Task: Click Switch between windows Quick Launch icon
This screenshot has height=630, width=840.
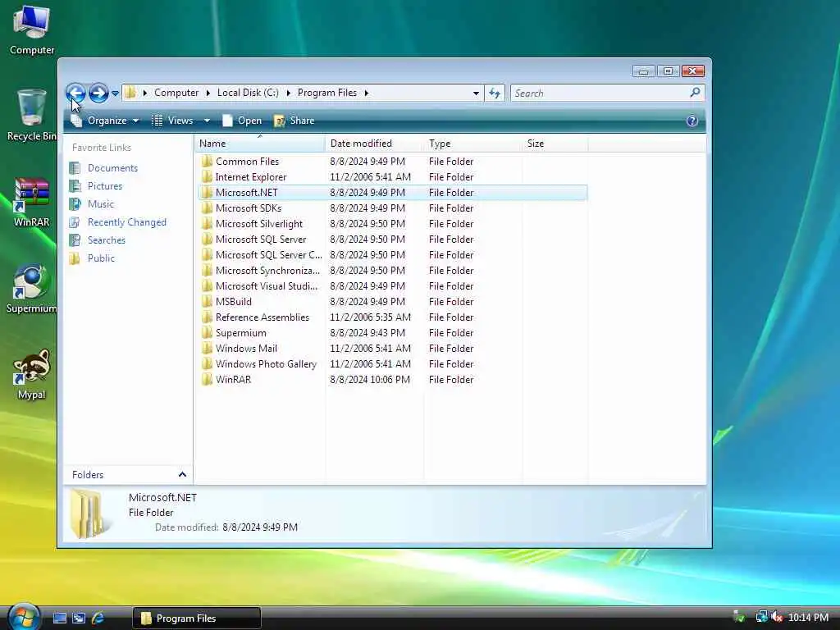Action: pos(79,619)
